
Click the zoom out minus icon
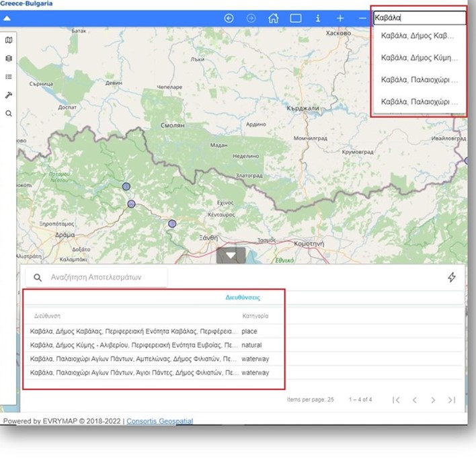click(x=363, y=18)
